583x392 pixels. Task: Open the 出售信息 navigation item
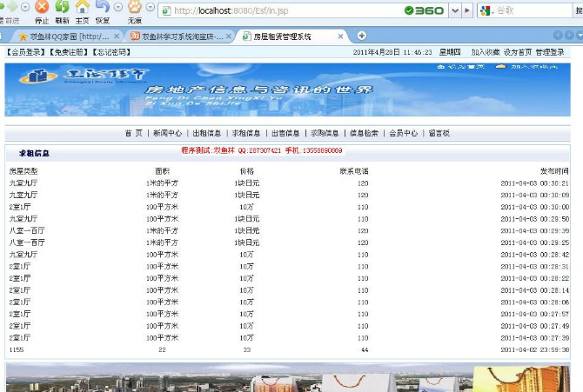pyautogui.click(x=285, y=133)
